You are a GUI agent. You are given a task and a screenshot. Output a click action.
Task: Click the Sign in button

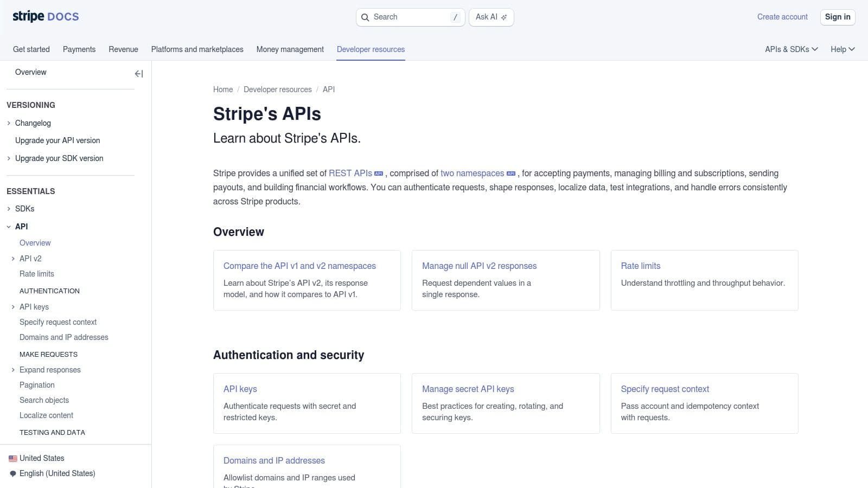coord(838,17)
